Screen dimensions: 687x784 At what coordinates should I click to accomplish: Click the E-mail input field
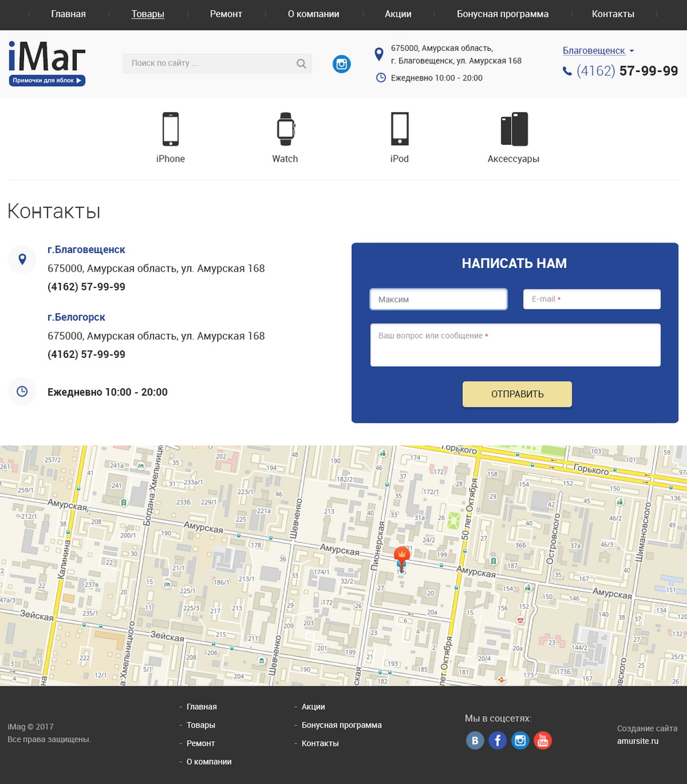[592, 300]
